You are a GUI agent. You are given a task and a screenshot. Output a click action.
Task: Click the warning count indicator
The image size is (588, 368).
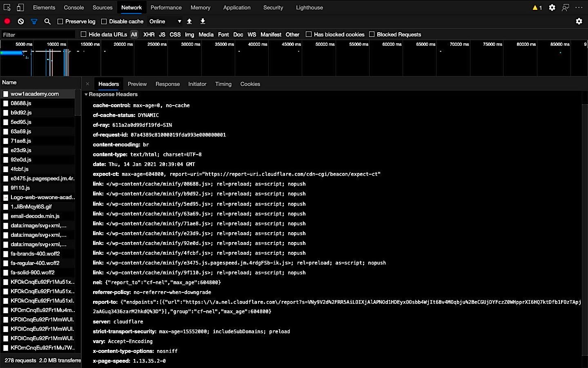[537, 8]
